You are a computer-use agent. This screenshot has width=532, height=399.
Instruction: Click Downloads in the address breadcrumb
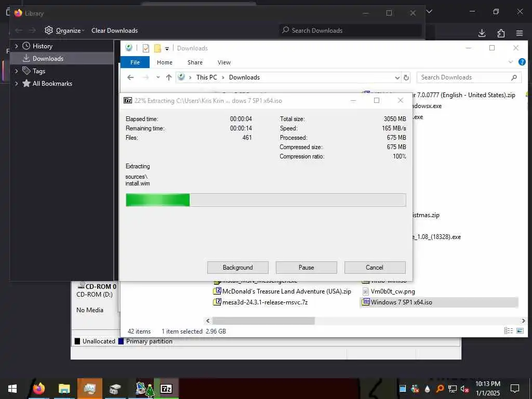(x=244, y=77)
